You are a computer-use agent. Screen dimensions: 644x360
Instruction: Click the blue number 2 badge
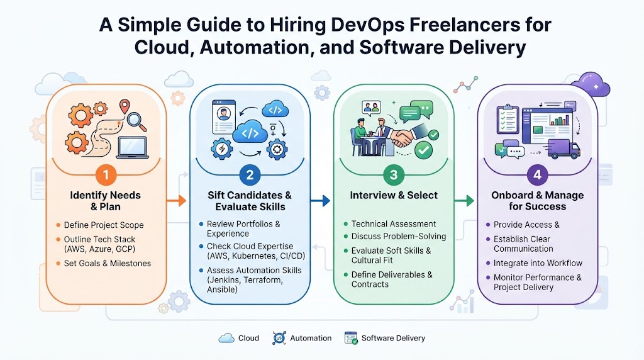[250, 175]
